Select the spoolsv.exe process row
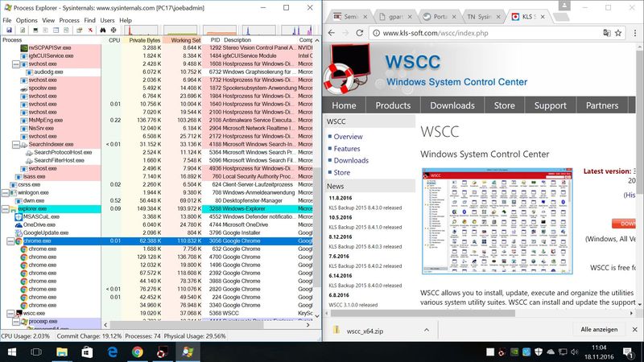Image resolution: width=644 pixels, height=362 pixels. [x=156, y=88]
